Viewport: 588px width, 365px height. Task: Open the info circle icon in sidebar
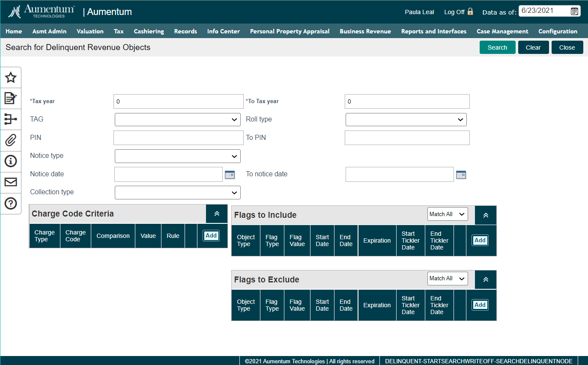(11, 161)
